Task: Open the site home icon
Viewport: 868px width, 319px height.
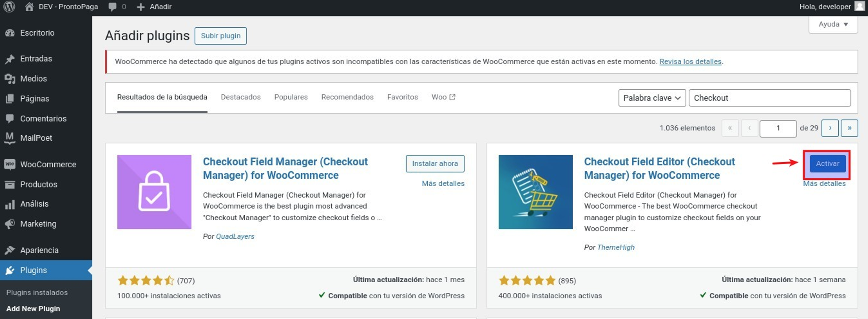Action: (x=29, y=7)
